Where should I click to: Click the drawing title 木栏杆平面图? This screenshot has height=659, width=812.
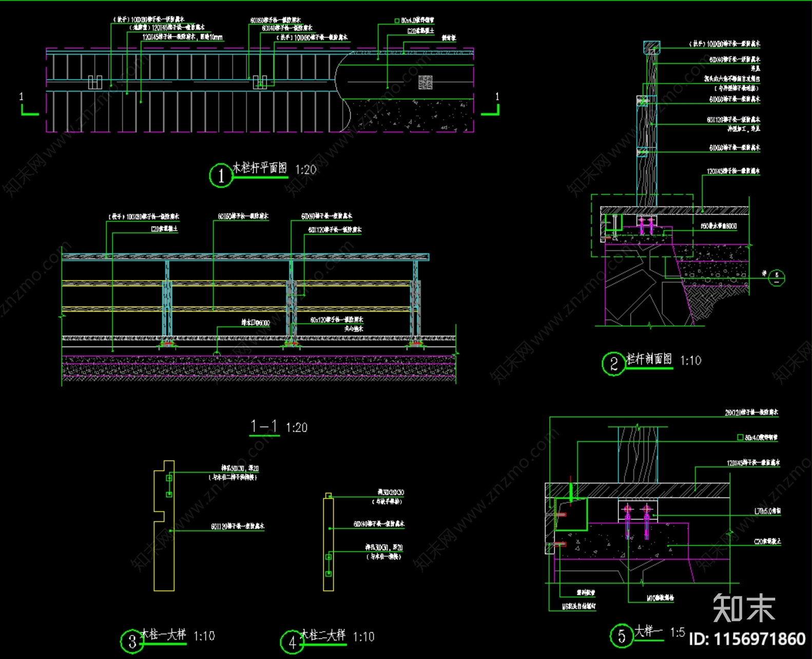(260, 168)
